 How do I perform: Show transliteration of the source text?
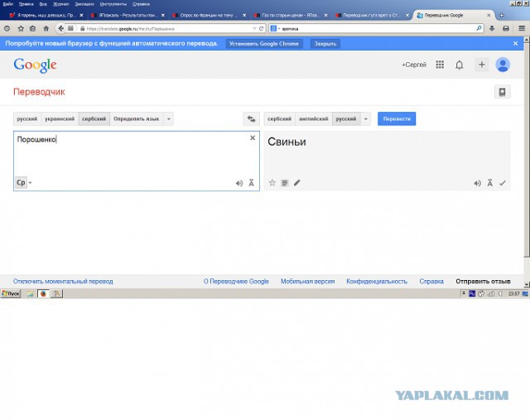coord(251,183)
